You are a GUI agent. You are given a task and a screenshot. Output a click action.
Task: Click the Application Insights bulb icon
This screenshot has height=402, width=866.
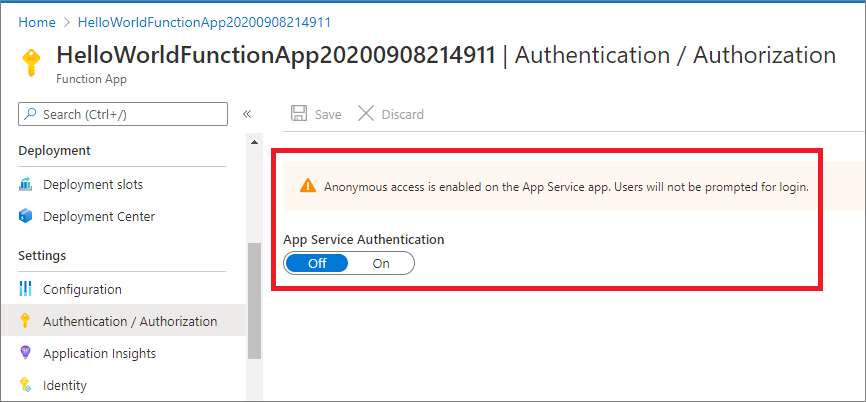pyautogui.click(x=25, y=353)
